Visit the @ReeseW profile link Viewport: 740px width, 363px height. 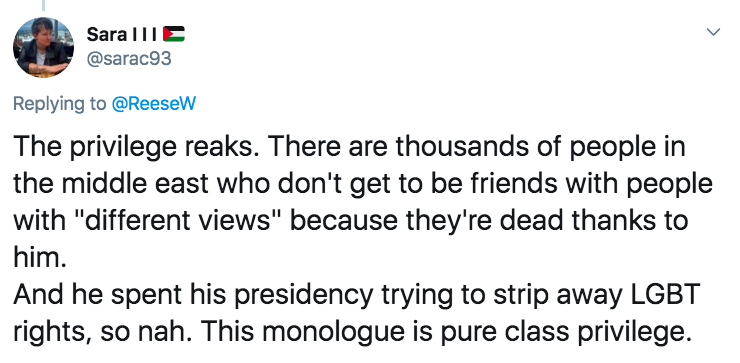[x=153, y=103]
